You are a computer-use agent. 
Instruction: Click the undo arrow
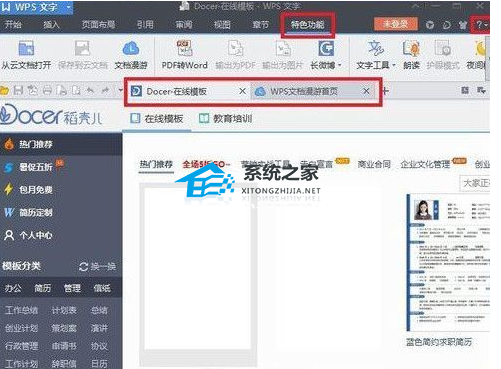tap(90, 90)
